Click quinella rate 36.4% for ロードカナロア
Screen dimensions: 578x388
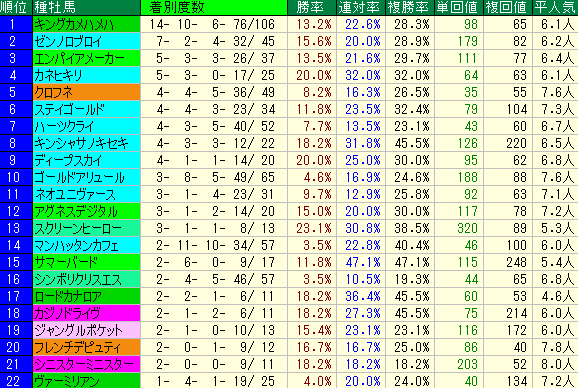[361, 296]
